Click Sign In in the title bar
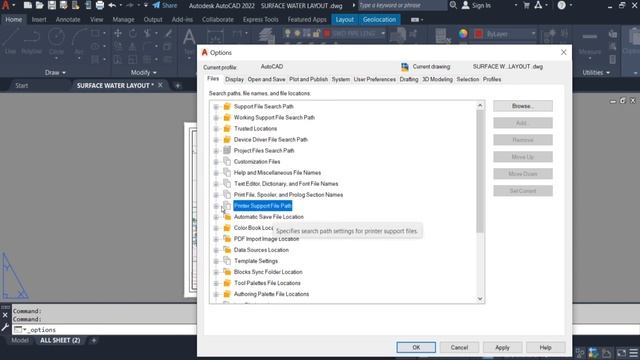The height and width of the screenshot is (360, 640). (x=476, y=5)
